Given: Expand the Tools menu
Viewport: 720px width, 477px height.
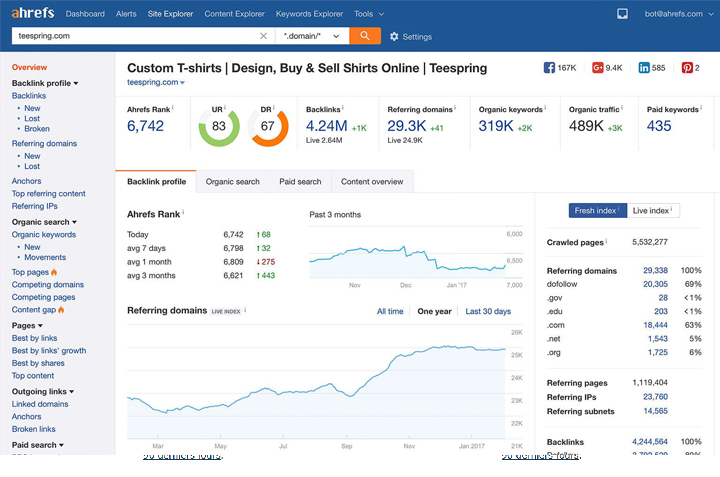Looking at the screenshot, I should (369, 14).
